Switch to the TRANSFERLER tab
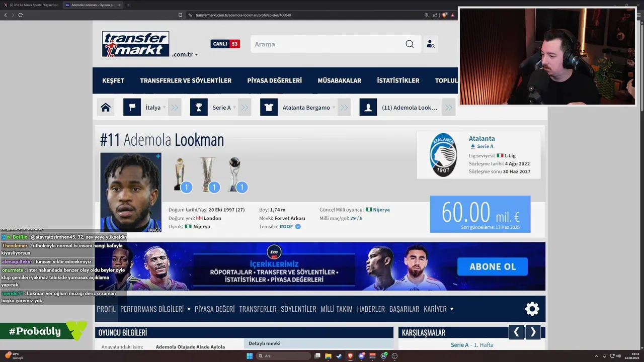The image size is (644, 362). pos(258,309)
